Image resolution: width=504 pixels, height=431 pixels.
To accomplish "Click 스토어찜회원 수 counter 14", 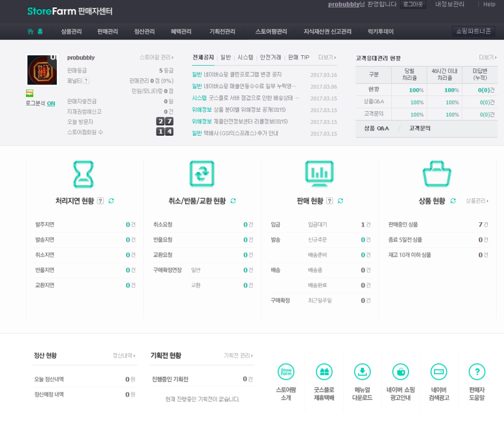I will point(165,131).
